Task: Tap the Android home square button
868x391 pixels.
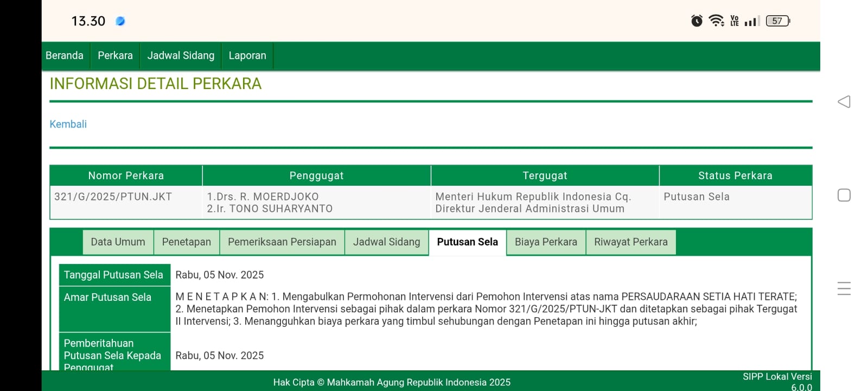Action: click(844, 195)
